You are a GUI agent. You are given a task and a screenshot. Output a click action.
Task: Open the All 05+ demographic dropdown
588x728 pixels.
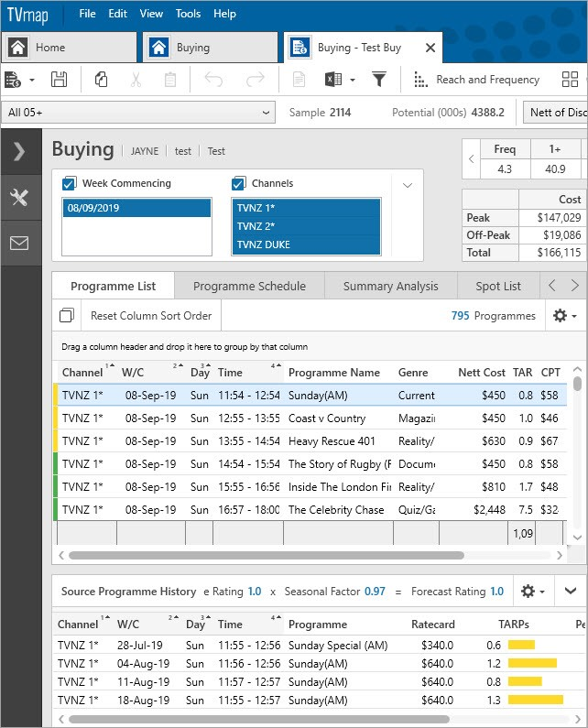click(138, 113)
